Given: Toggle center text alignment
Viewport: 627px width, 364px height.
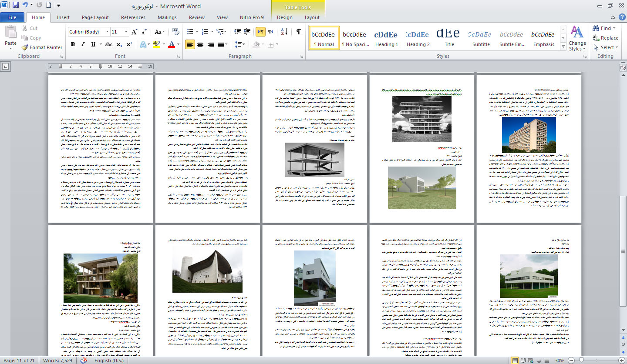Looking at the screenshot, I should pos(200,44).
